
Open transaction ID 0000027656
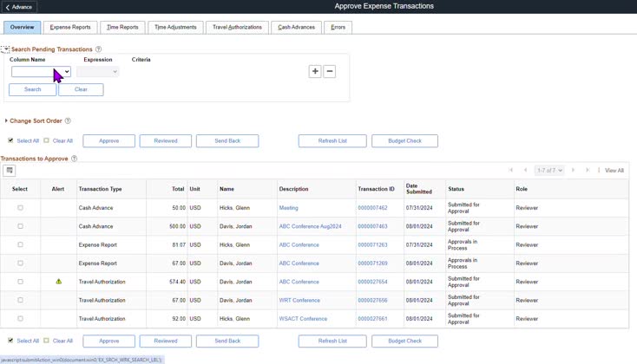coord(372,300)
